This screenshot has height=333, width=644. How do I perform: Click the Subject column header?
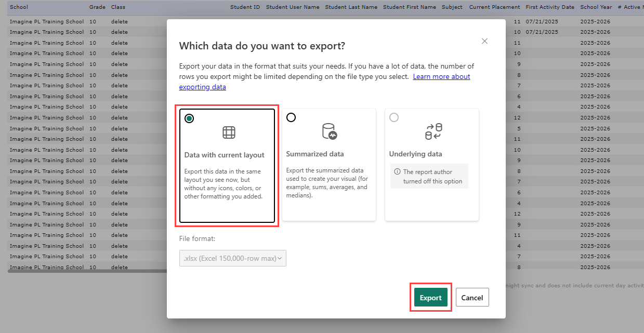pos(452,7)
